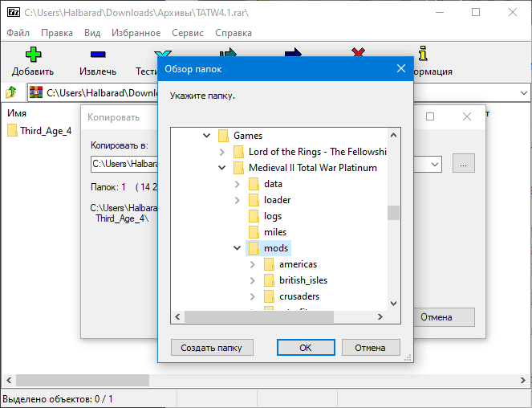
Task: Click the Создать папку button
Action: pyautogui.click(x=212, y=348)
